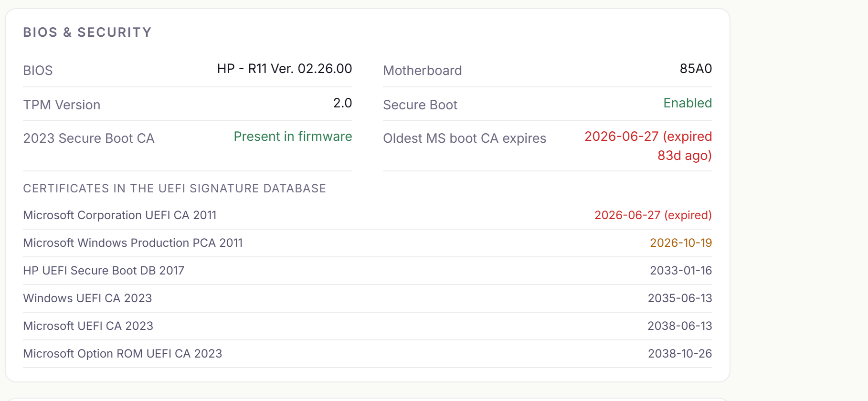Viewport: 868px width, 401px height.
Task: Select HP UEFI Secure Boot DB 2017 row
Action: 368,271
